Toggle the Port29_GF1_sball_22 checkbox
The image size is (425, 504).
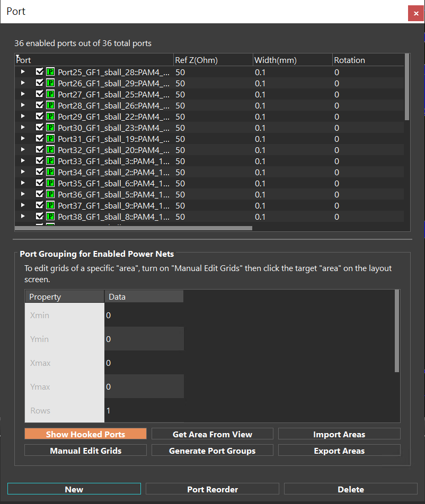[40, 116]
